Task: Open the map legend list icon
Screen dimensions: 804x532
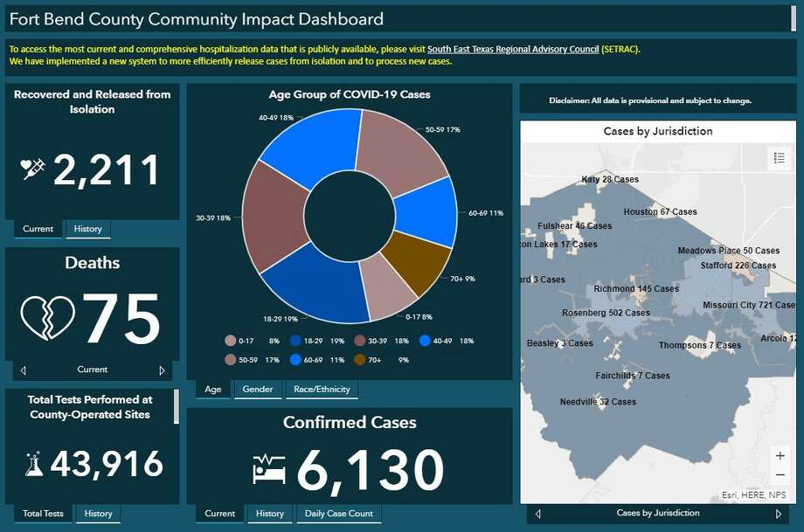Action: pyautogui.click(x=779, y=158)
